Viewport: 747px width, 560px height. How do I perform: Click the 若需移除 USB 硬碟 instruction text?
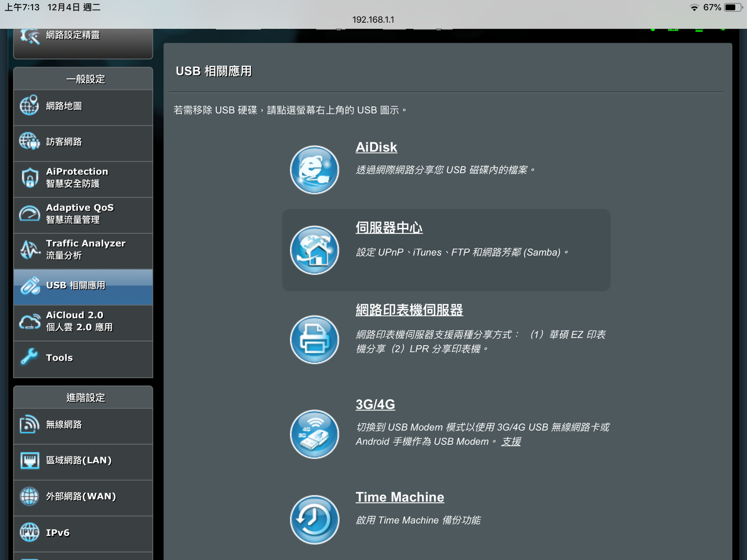(x=290, y=110)
